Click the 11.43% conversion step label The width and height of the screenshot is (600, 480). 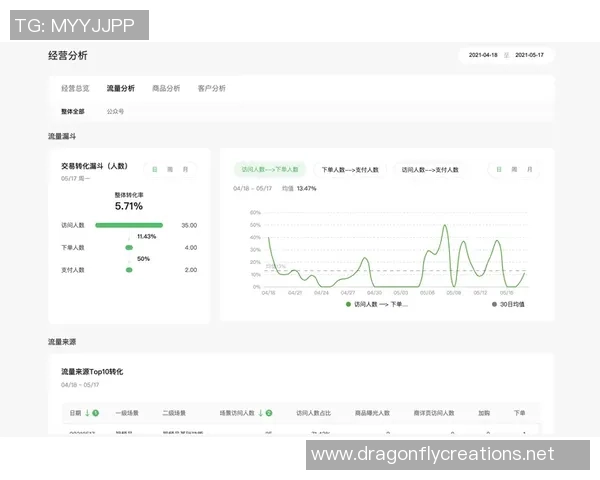[x=147, y=237]
